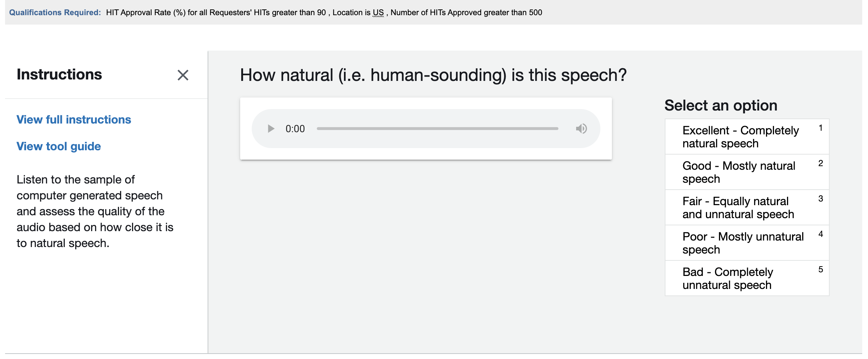Click the HIT Approval Rate qualification text

click(216, 13)
